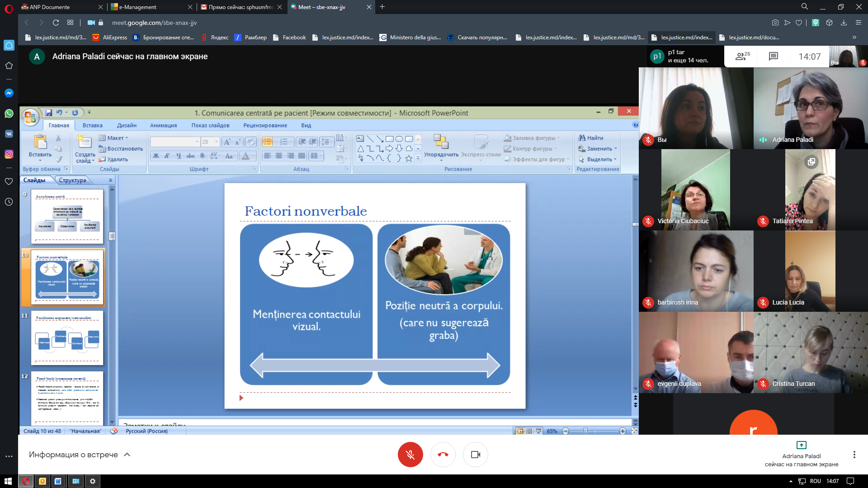Image resolution: width=868 pixels, height=488 pixels.
Task: Open a new browser tab
Action: (382, 7)
